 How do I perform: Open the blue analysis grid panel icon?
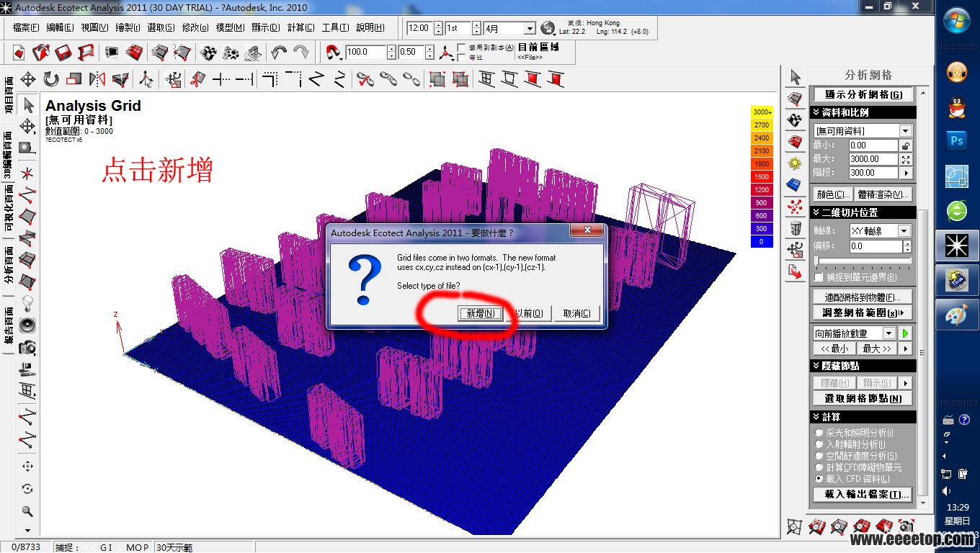pyautogui.click(x=795, y=185)
